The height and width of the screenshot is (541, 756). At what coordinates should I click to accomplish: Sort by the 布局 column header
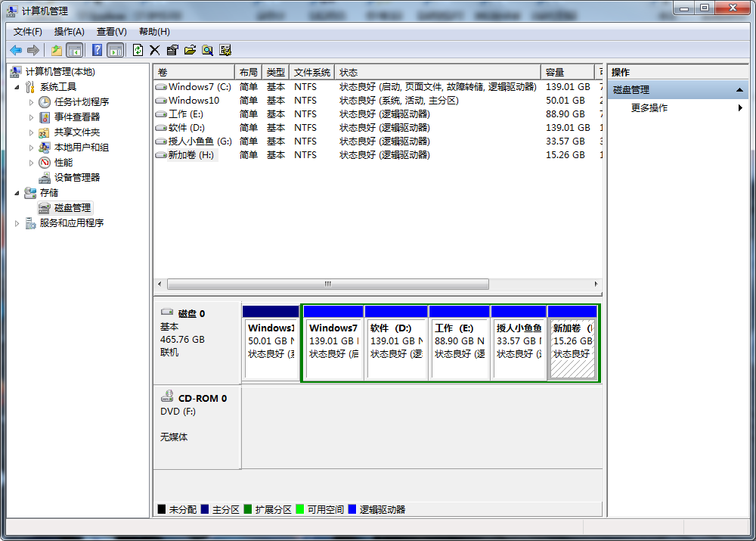tap(248, 73)
